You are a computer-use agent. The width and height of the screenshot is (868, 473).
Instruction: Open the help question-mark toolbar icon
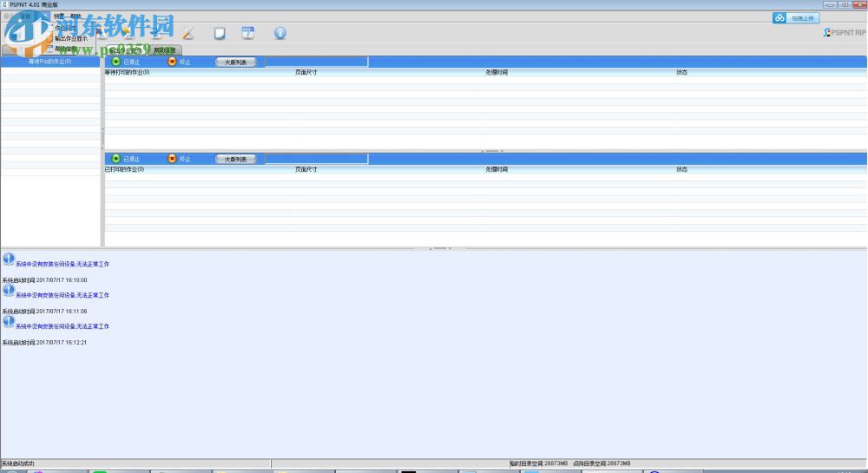pyautogui.click(x=248, y=33)
